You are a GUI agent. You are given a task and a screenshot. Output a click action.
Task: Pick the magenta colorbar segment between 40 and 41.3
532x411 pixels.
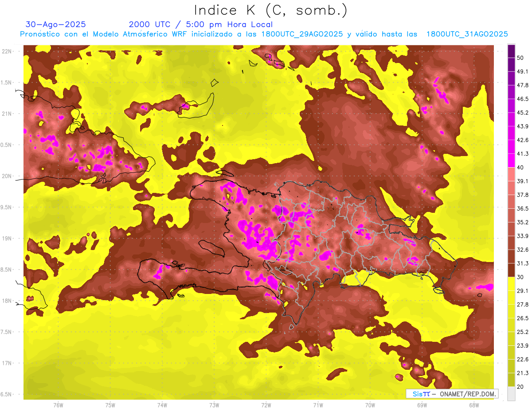point(511,160)
